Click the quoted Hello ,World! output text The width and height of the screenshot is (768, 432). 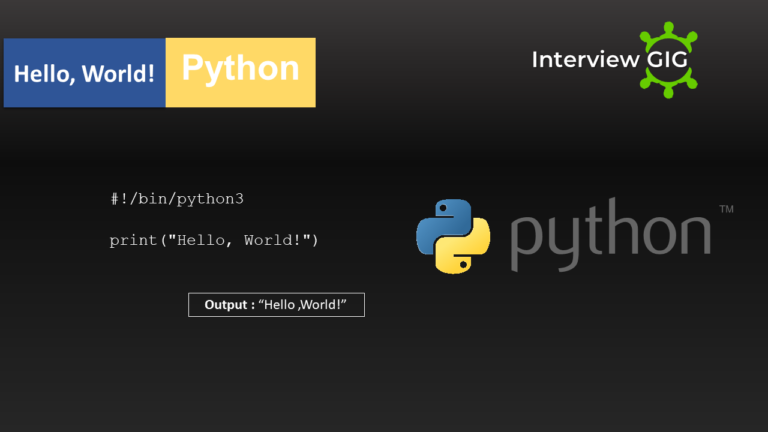pyautogui.click(x=302, y=304)
